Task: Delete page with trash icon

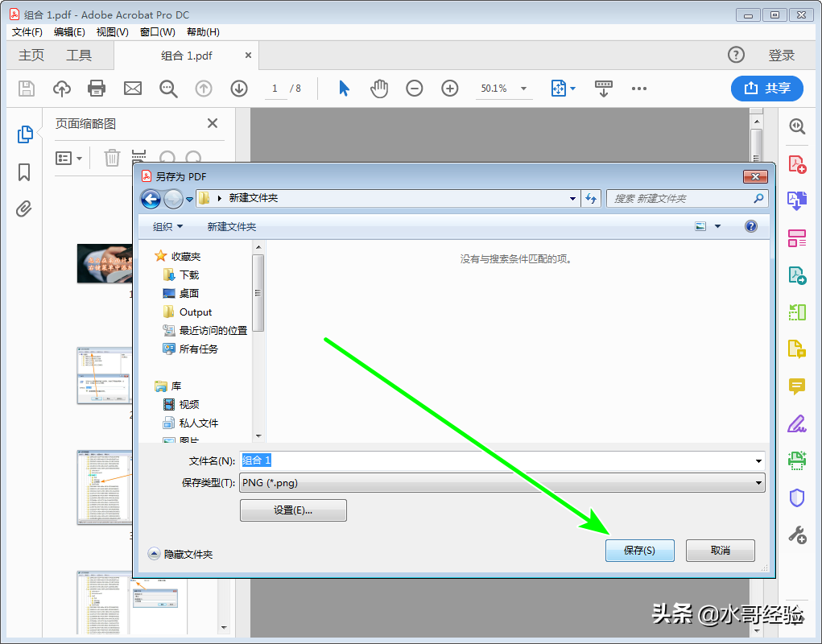Action: tap(112, 158)
